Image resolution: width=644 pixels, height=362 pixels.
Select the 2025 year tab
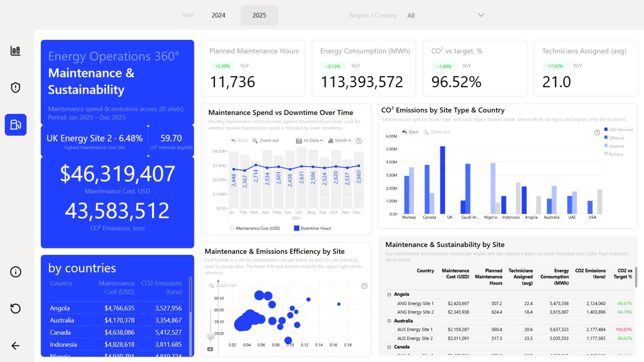pos(259,15)
